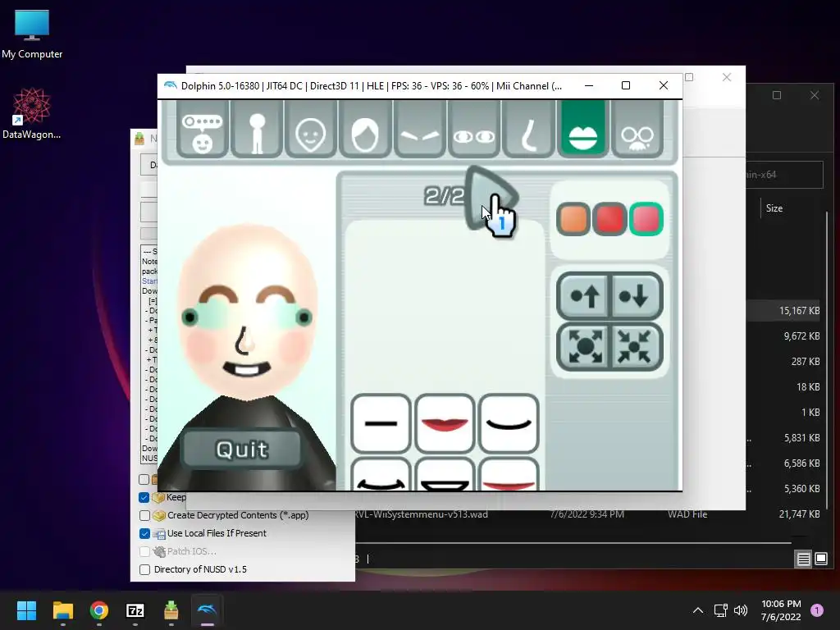The width and height of the screenshot is (840, 630).
Task: Launch Google Chrome from the taskbar
Action: [x=99, y=610]
